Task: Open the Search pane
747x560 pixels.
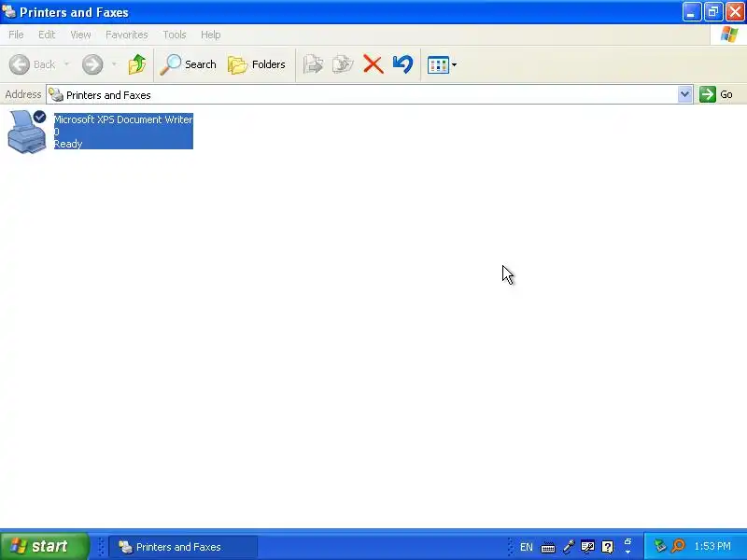Action: tap(189, 64)
